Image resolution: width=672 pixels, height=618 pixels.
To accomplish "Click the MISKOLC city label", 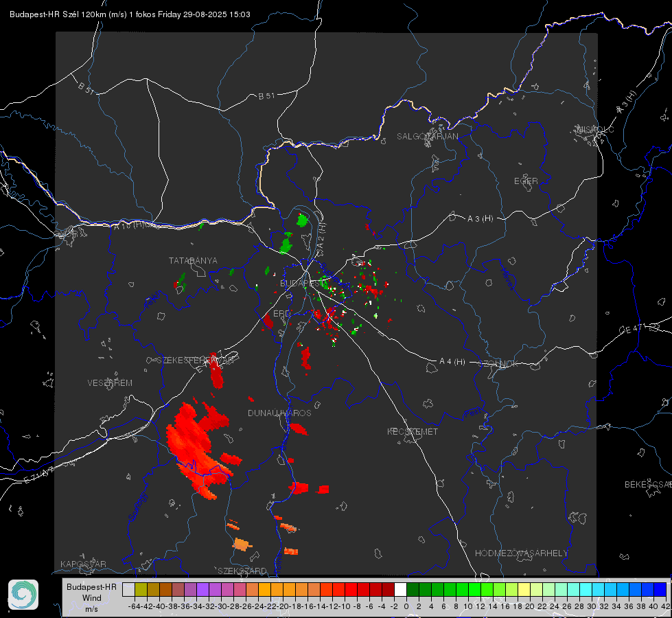I will click(x=595, y=129).
